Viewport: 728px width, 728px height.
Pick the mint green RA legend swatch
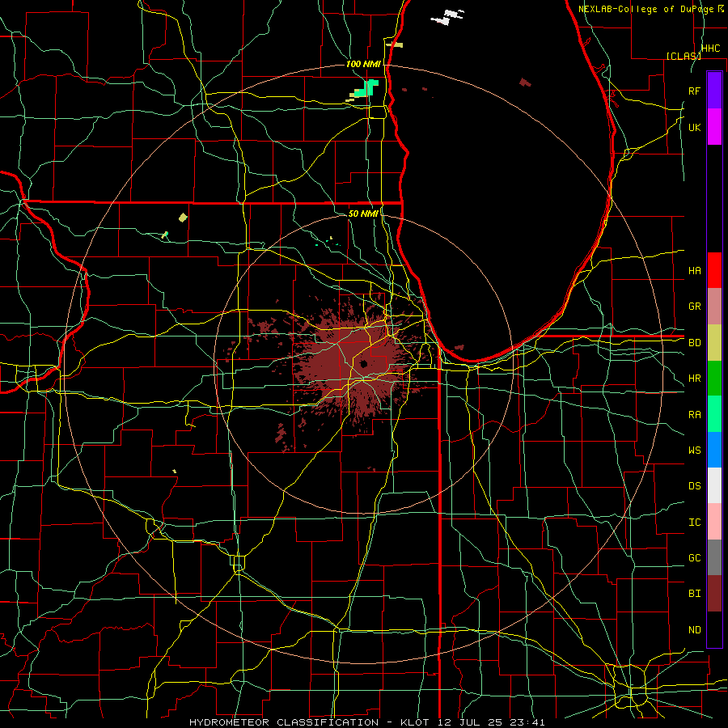click(x=714, y=413)
